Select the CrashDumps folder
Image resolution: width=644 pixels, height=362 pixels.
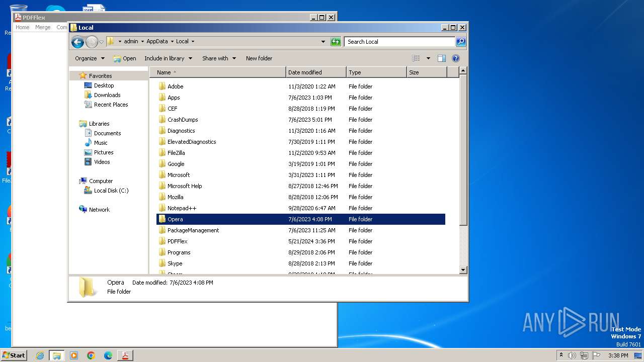183,120
